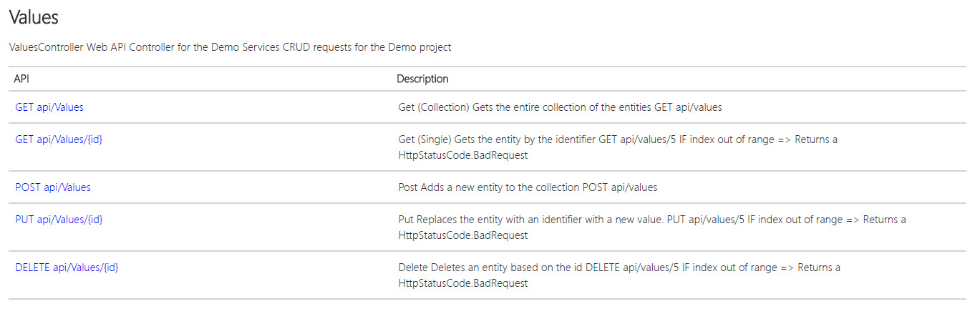Click the Delete Deletes an entity description

(619, 275)
